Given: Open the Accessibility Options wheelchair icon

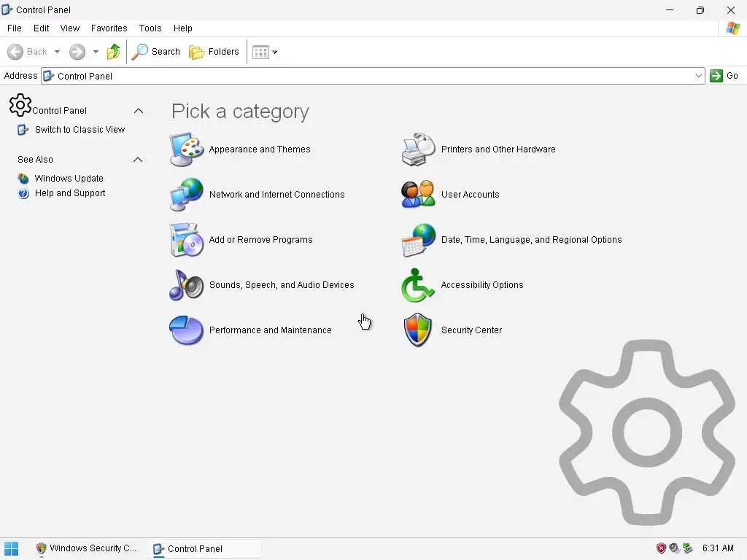Looking at the screenshot, I should 418,285.
